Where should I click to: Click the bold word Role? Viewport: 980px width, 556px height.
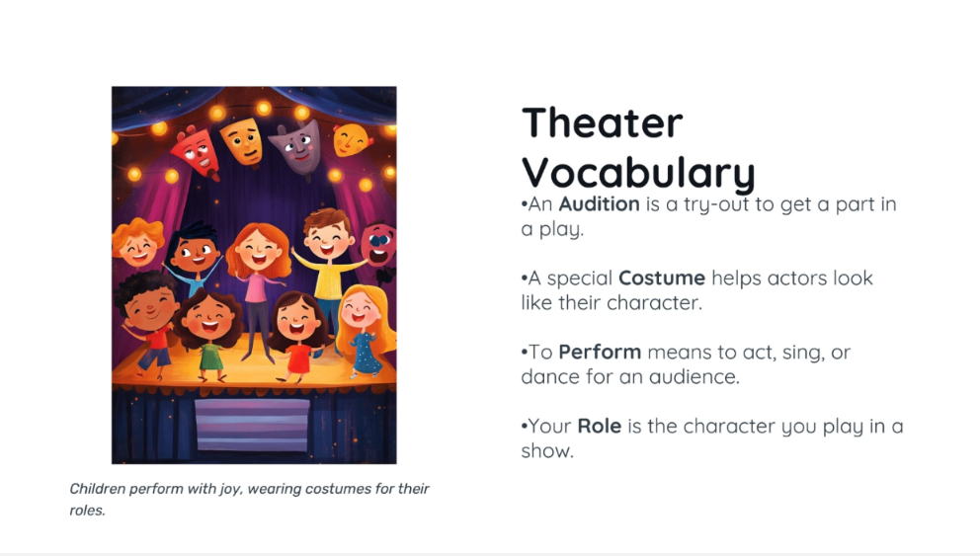coord(599,426)
